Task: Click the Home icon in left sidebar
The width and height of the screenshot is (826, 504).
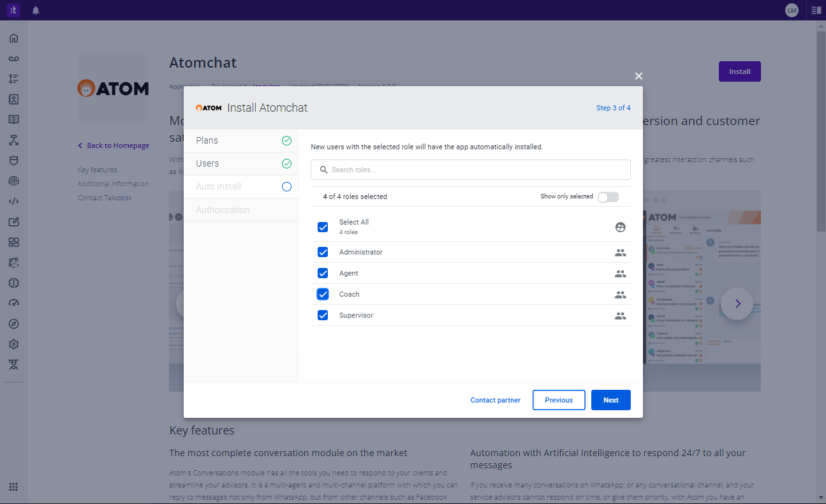Action: pos(13,38)
